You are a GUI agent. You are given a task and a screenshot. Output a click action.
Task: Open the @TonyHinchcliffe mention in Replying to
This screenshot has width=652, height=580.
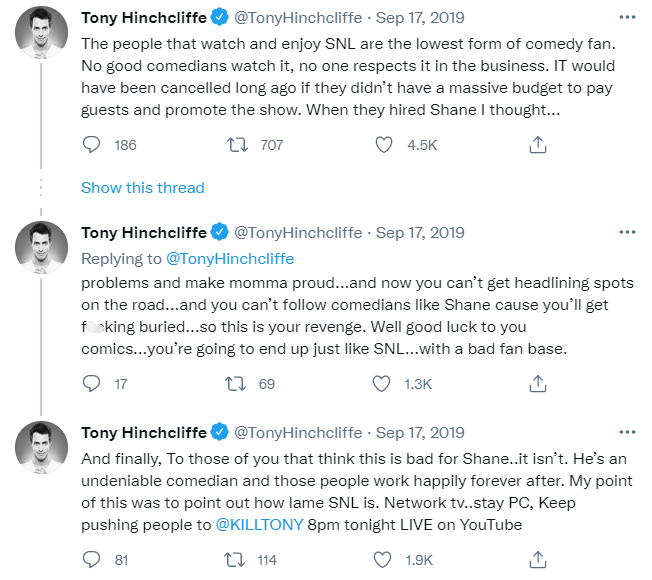click(x=229, y=259)
